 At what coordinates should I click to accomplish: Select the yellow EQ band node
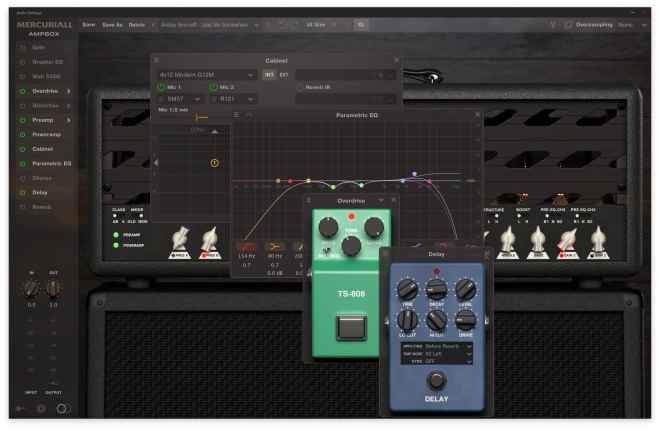(x=308, y=181)
